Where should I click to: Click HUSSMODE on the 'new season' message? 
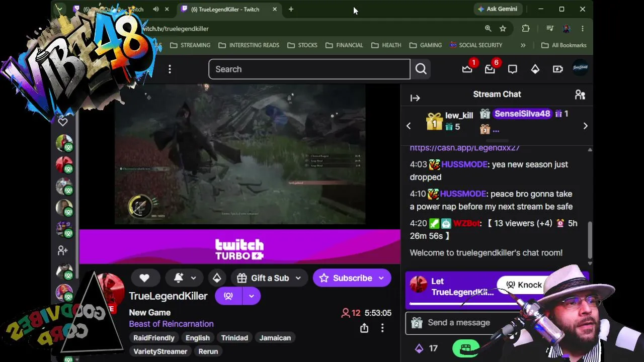464,164
